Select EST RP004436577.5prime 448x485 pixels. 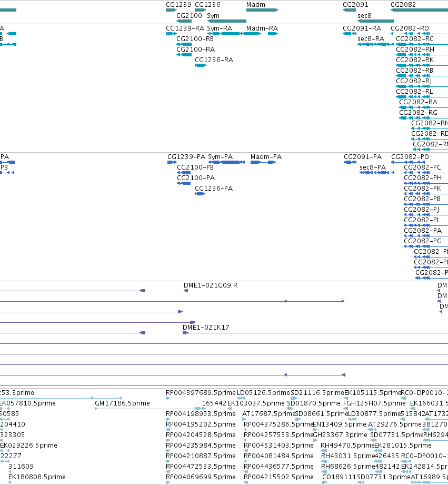(245, 472)
